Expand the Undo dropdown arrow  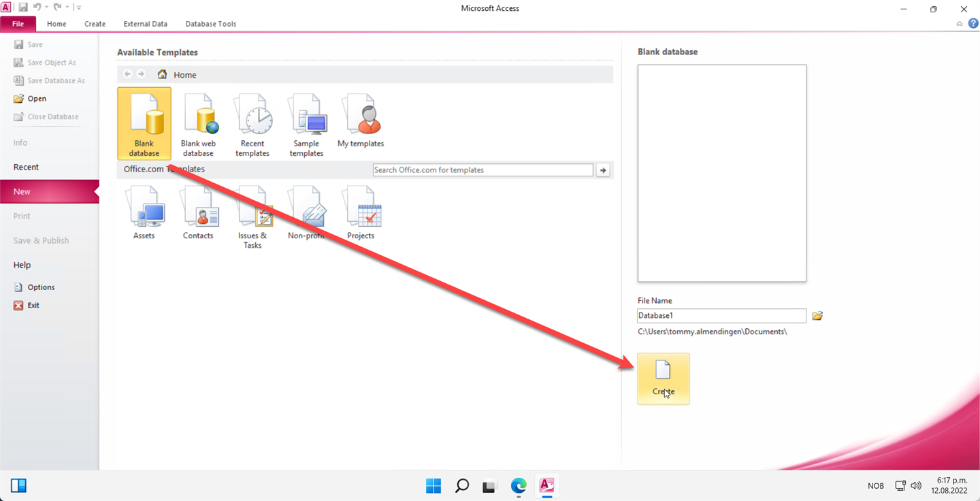pos(46,7)
